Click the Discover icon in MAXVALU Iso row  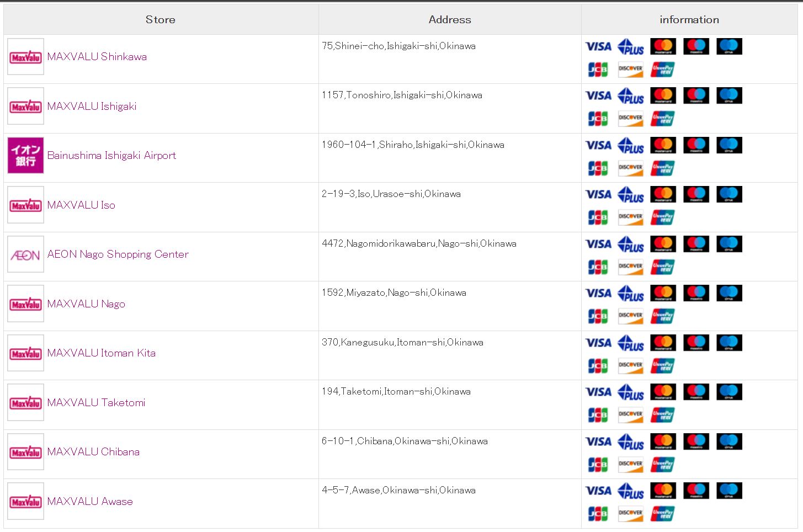click(630, 217)
